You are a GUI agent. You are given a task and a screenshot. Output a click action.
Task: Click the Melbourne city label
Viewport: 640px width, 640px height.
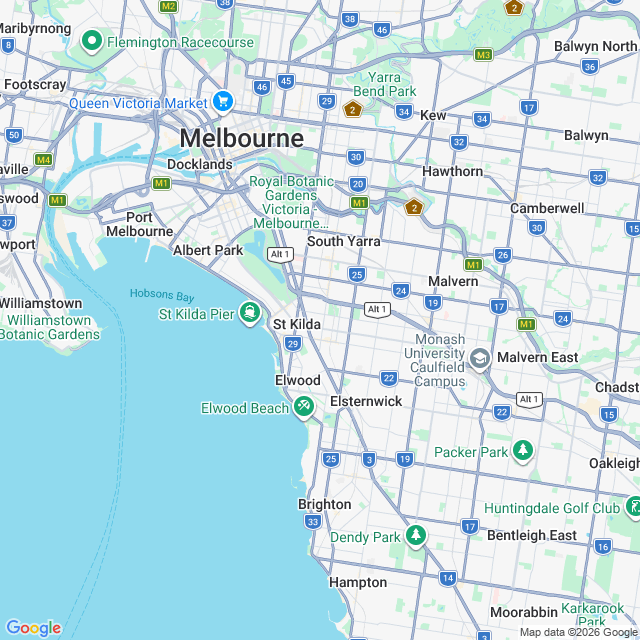point(242,138)
